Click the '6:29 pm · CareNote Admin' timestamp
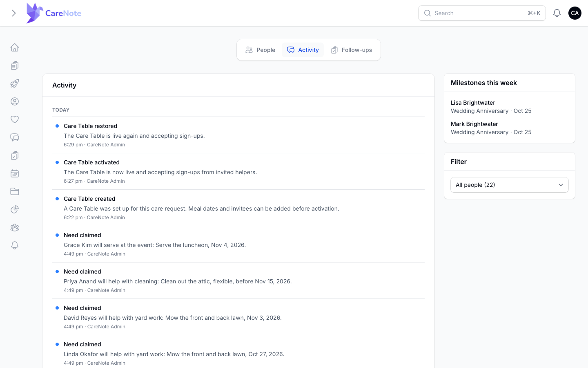The width and height of the screenshot is (588, 368). click(x=94, y=145)
